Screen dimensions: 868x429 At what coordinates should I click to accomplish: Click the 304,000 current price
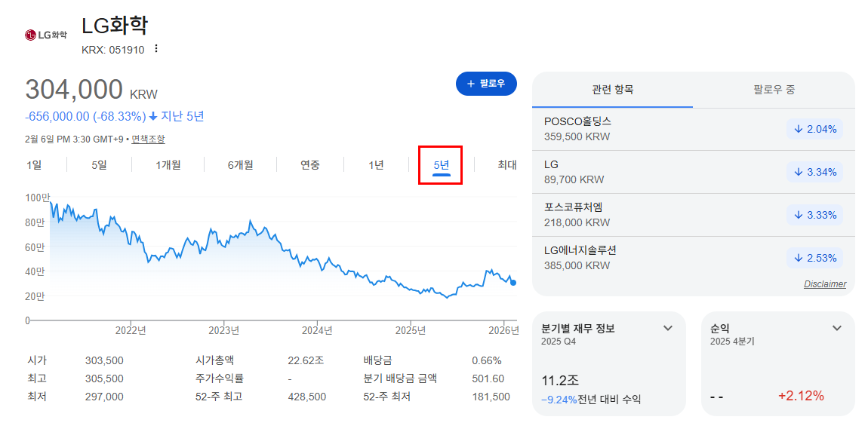74,90
